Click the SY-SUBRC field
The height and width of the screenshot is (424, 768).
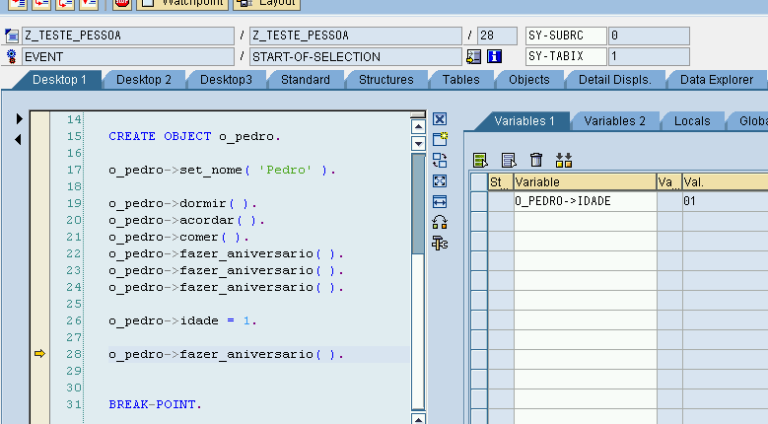564,36
